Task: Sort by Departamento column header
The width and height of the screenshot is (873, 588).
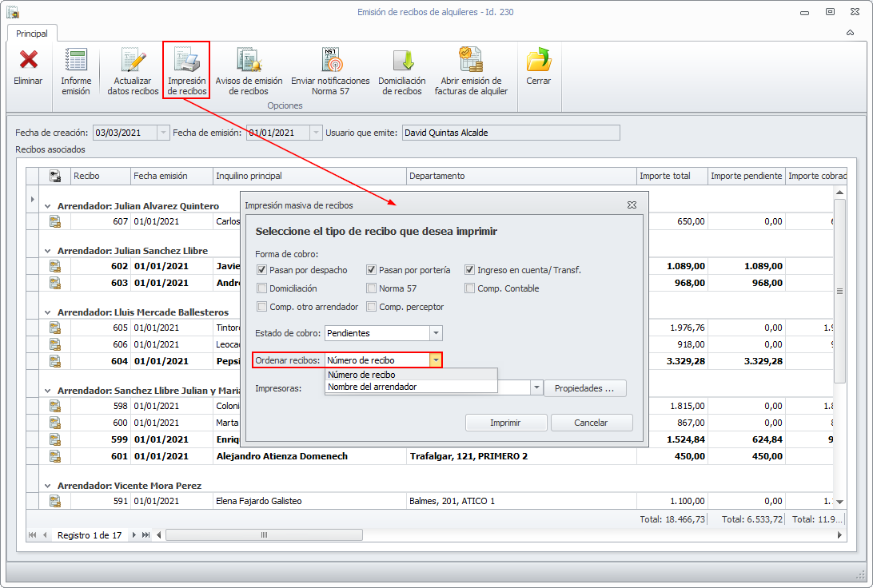Action: (521, 176)
